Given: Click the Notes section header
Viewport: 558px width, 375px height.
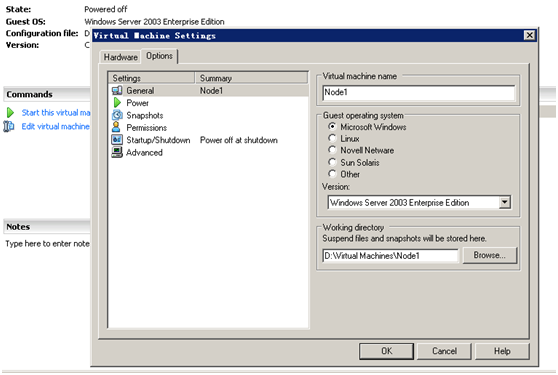Looking at the screenshot, I should point(47,227).
